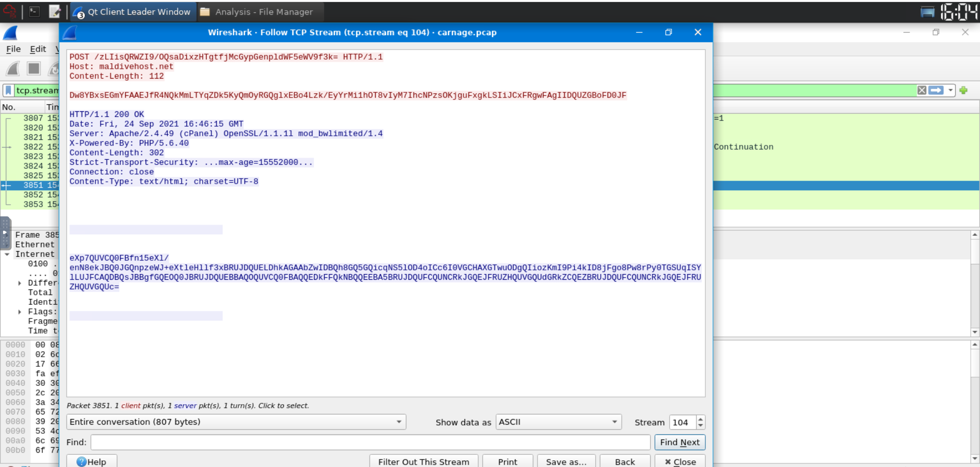Decrement the Stream number stepper down arrow
The height and width of the screenshot is (467, 980).
(x=700, y=426)
